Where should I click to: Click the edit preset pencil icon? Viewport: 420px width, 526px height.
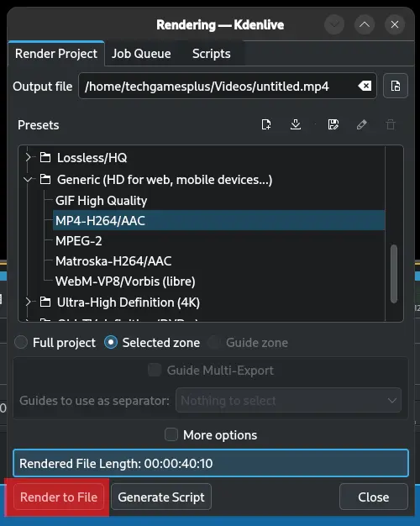[362, 125]
